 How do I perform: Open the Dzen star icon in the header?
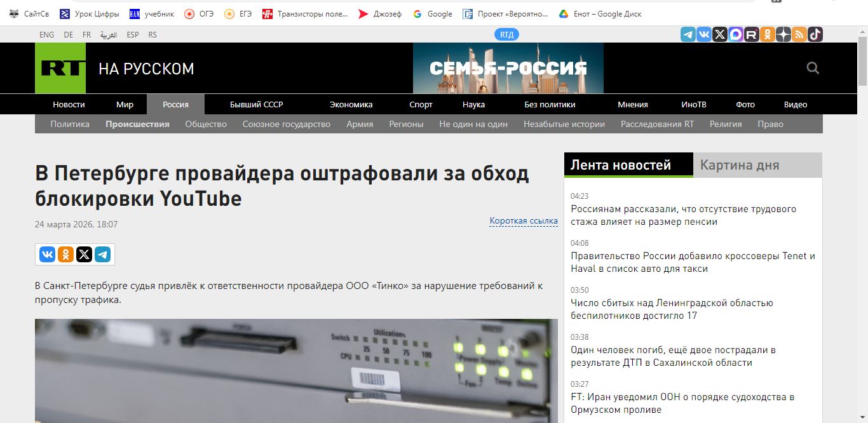point(783,35)
